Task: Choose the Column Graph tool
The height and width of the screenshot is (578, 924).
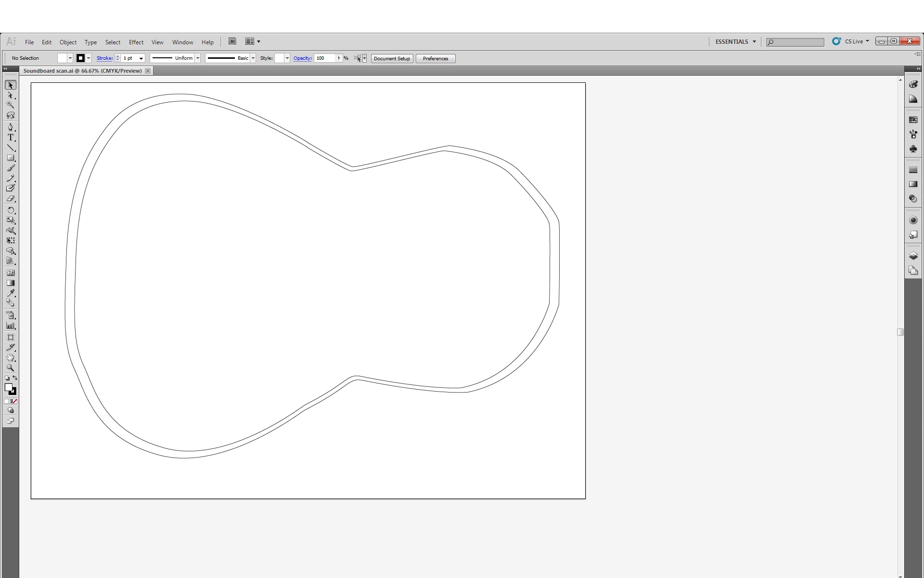Action: 11,326
